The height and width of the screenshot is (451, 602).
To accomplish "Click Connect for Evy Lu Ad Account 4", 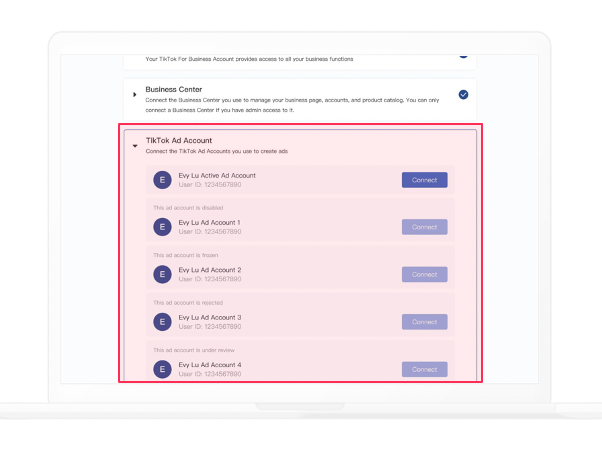I will (425, 369).
